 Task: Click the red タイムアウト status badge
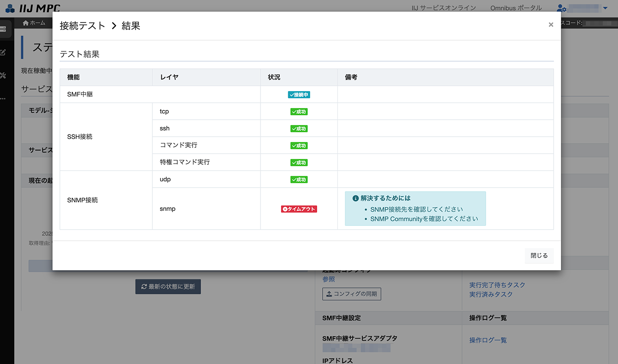[299, 209]
